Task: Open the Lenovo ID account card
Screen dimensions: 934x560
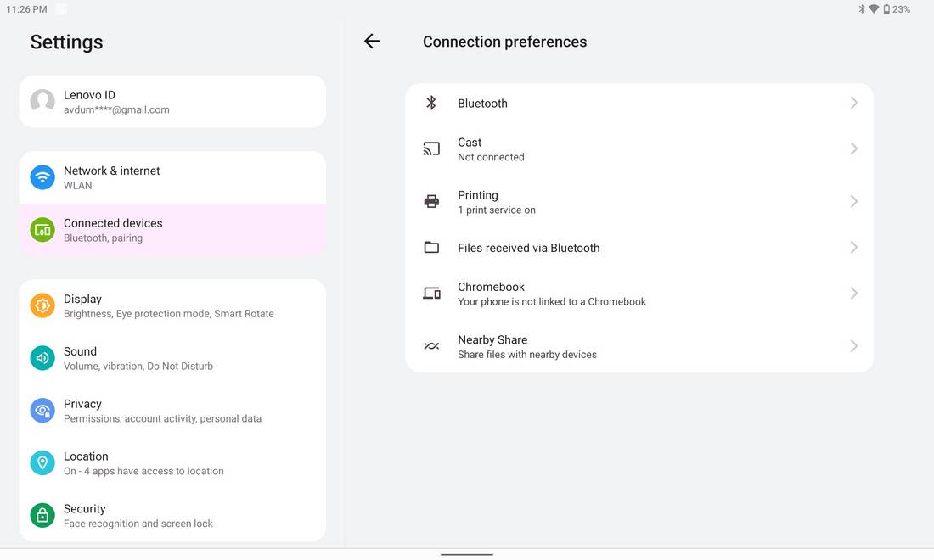Action: pyautogui.click(x=172, y=101)
